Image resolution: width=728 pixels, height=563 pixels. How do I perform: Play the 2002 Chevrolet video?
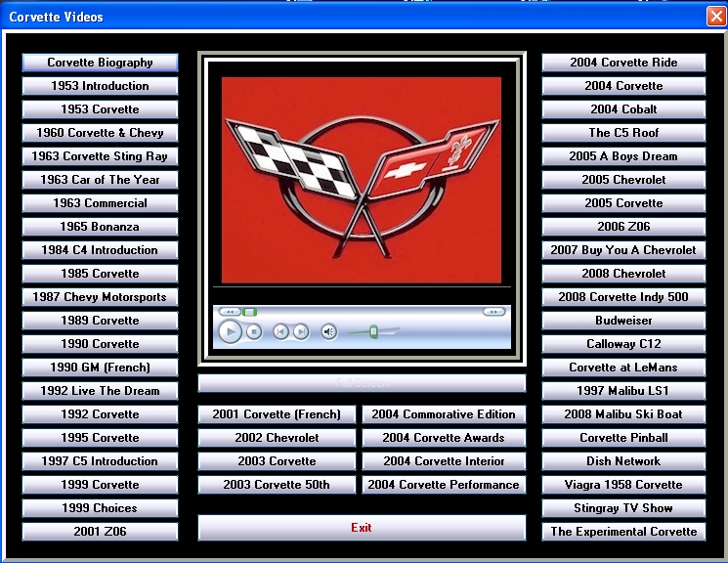click(277, 438)
